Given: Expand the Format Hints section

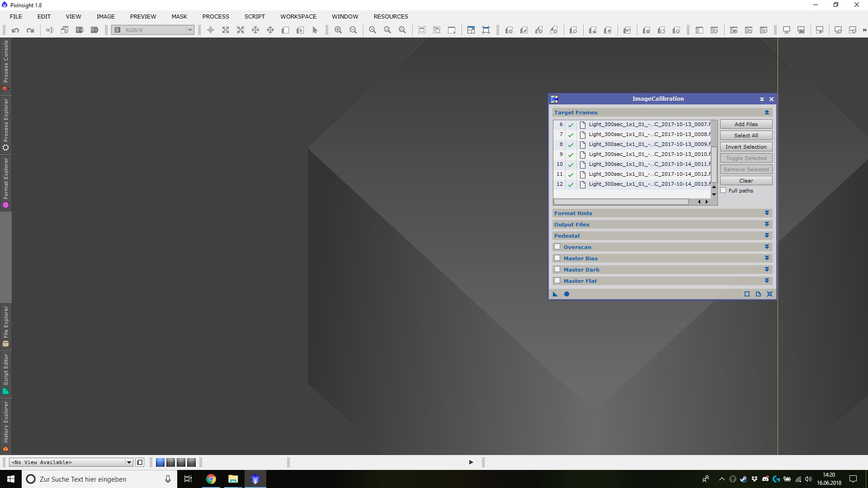Looking at the screenshot, I should click(x=767, y=213).
